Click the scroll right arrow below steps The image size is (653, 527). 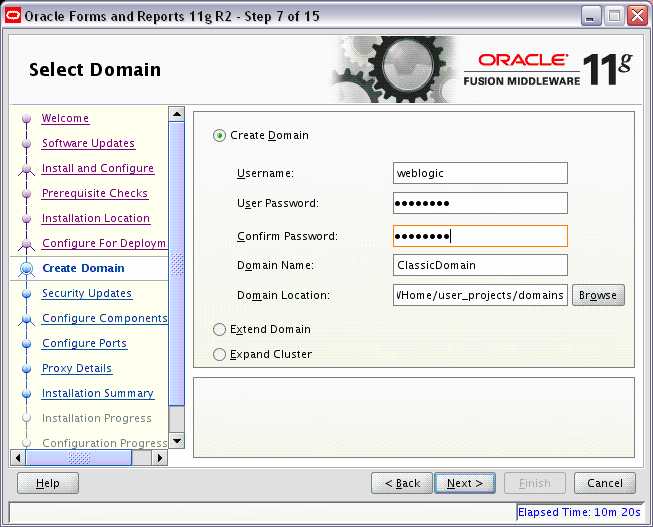point(160,458)
